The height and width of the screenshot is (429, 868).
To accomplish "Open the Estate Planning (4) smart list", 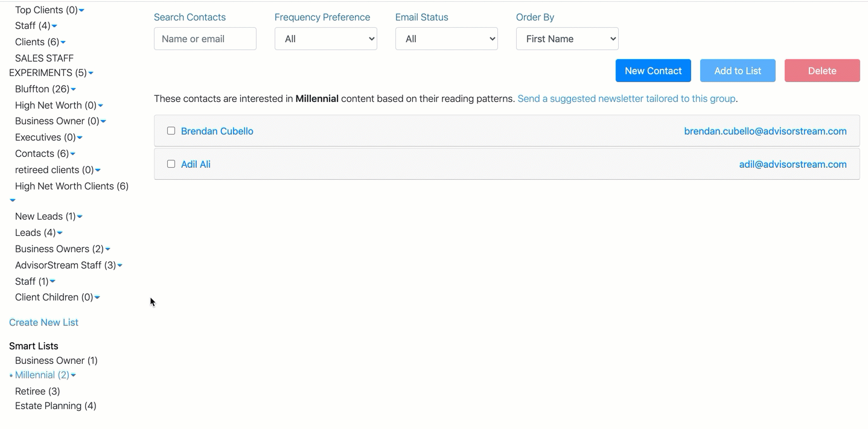I will point(56,405).
